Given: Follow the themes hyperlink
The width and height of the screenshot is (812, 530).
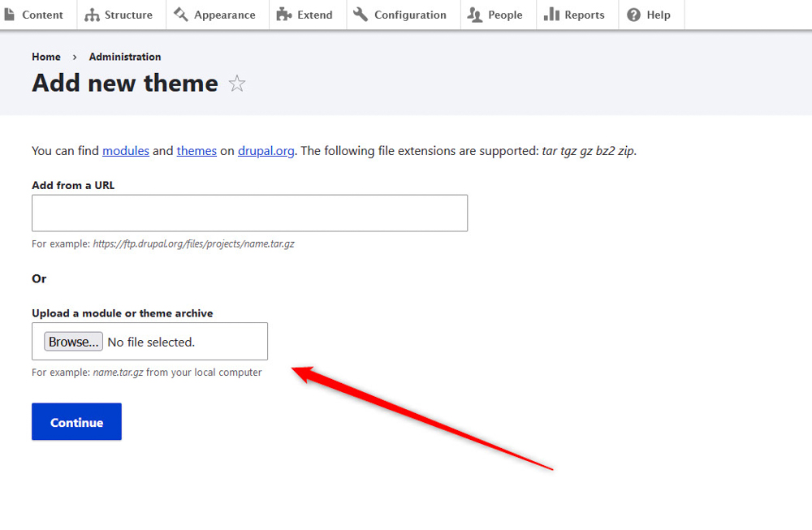Looking at the screenshot, I should 197,151.
